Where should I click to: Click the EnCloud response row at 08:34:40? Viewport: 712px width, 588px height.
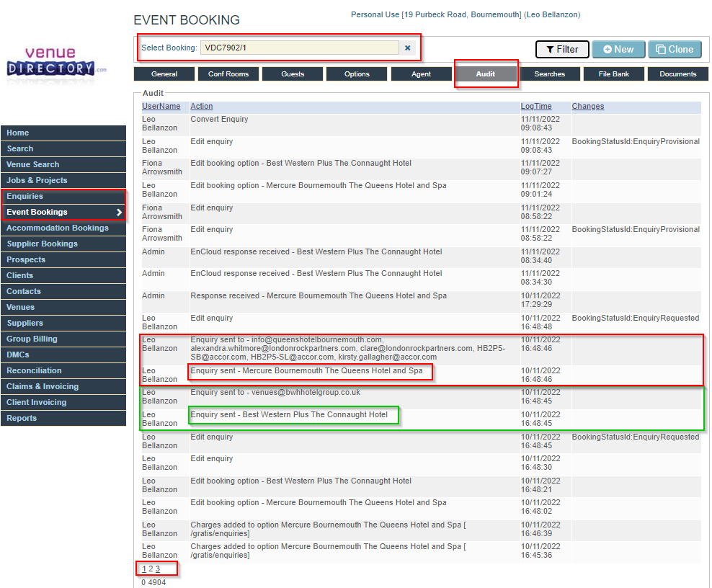[x=421, y=256]
